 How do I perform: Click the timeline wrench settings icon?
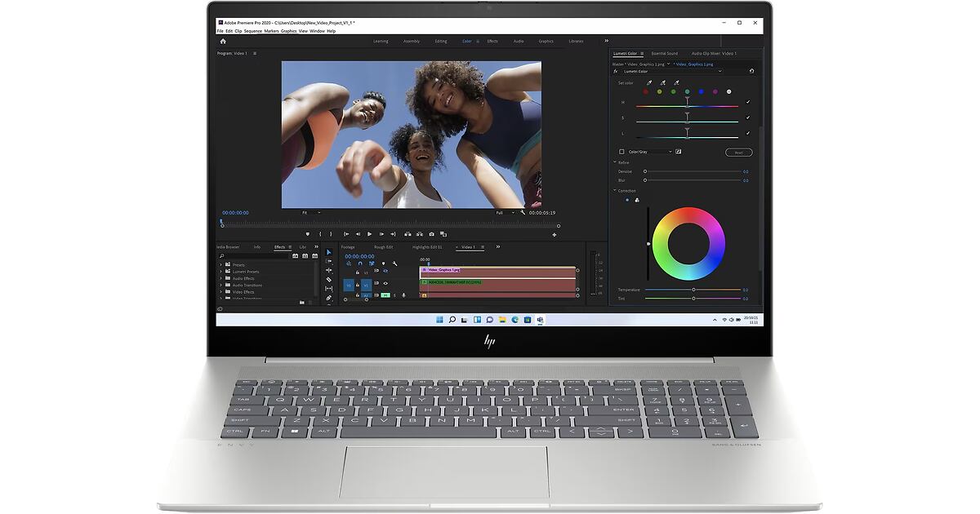point(394,264)
